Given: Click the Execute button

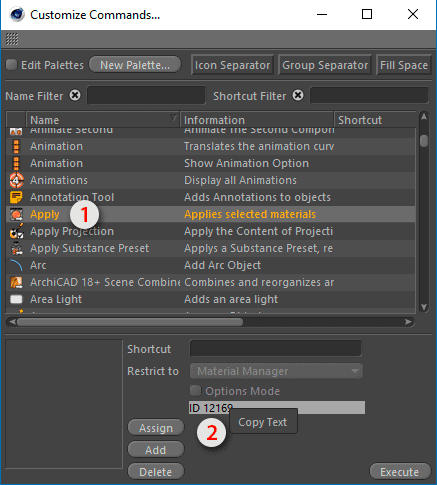Looking at the screenshot, I should click(x=400, y=472).
